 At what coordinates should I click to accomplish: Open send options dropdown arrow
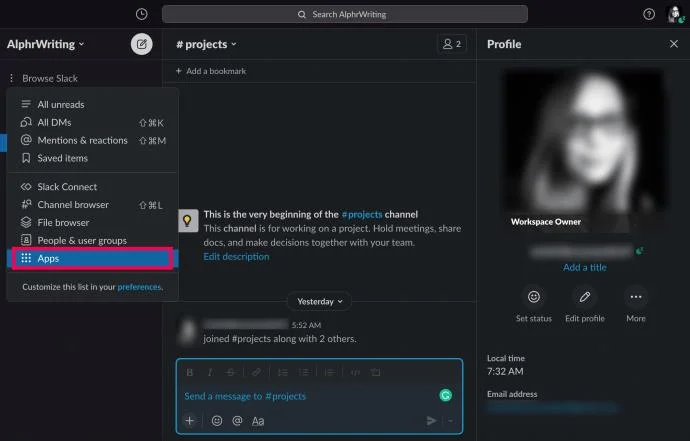pyautogui.click(x=451, y=421)
